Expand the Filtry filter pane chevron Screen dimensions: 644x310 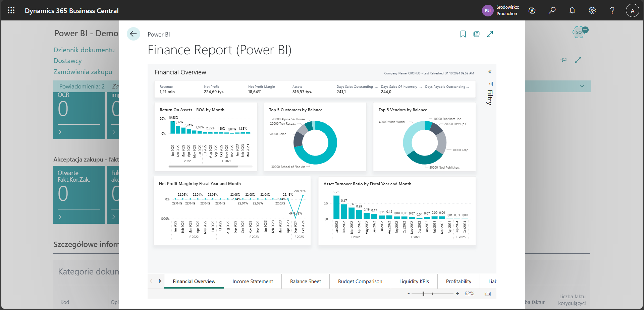point(490,72)
